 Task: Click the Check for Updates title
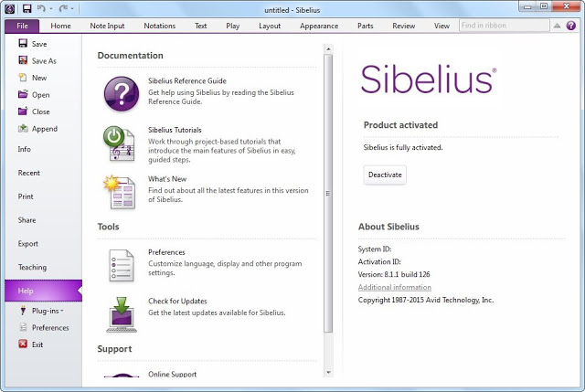tap(177, 301)
